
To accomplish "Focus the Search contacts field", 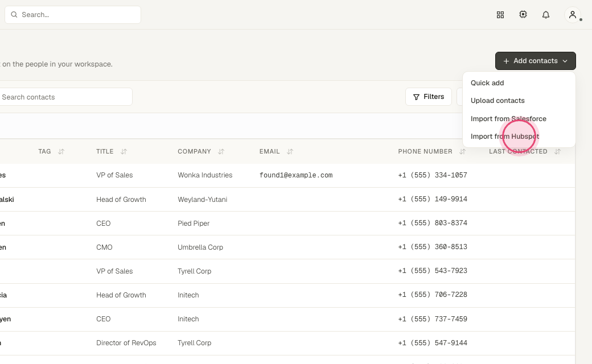I will point(65,97).
